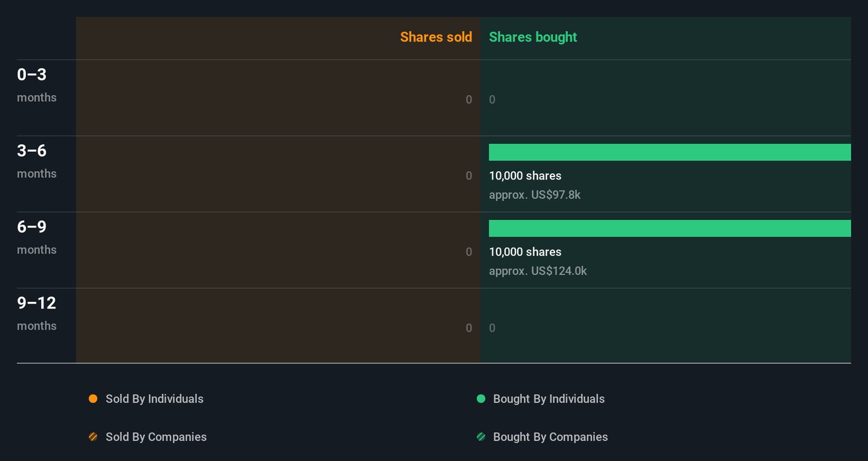
Task: Toggle the Sold By Individuals legend label
Action: [x=154, y=399]
